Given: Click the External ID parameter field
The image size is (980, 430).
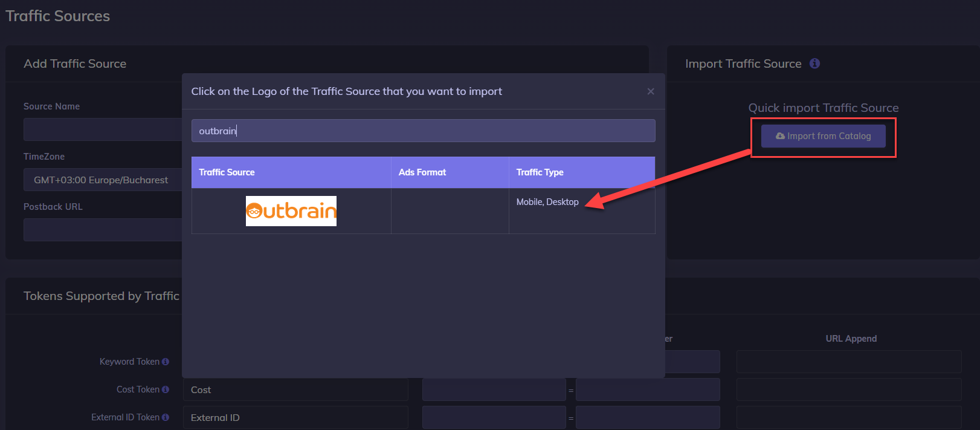Looking at the screenshot, I should [494, 417].
